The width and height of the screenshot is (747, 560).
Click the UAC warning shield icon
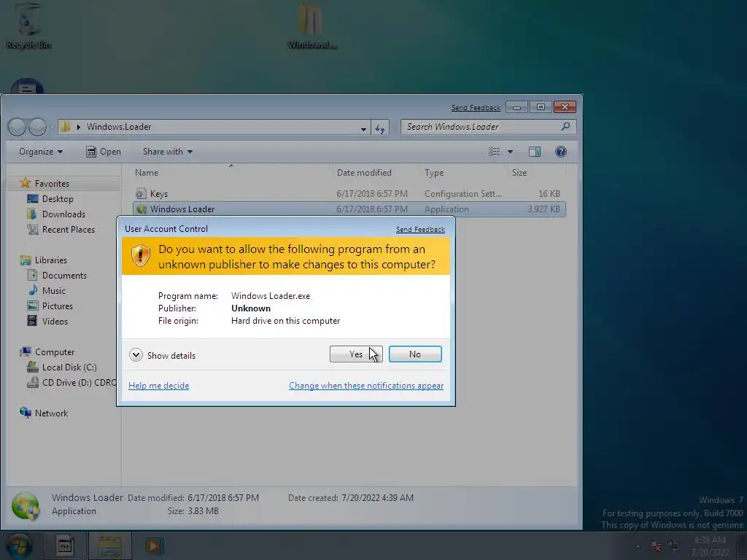141,256
